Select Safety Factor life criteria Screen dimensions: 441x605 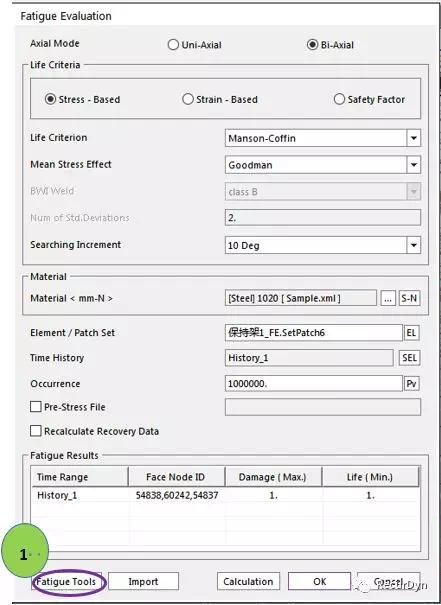click(339, 99)
